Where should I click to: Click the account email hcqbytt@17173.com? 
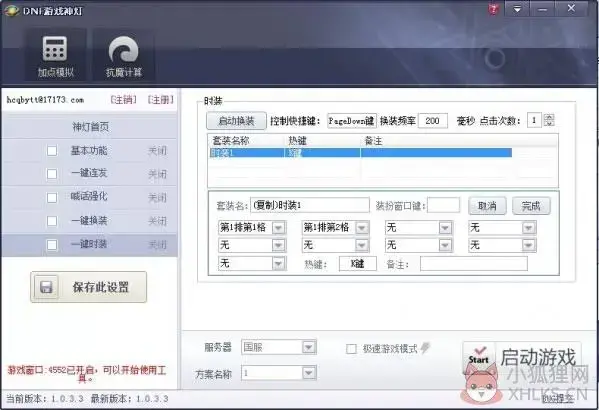coord(45,100)
